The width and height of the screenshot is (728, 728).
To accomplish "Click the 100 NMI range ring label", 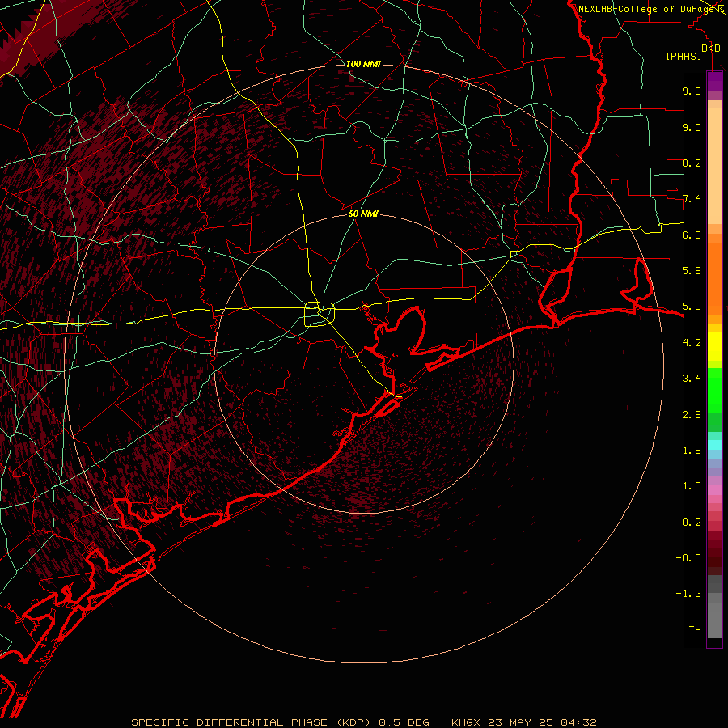I will [363, 64].
